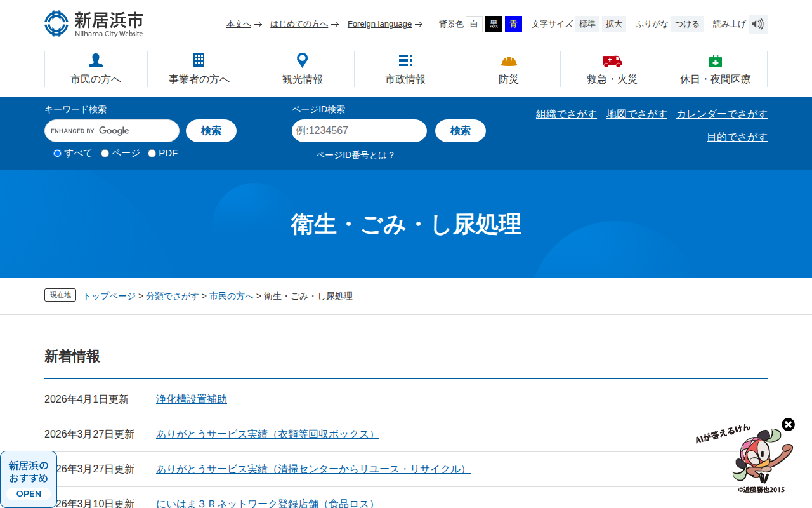Click the ページID search input field
The height and width of the screenshot is (508, 812).
pyautogui.click(x=359, y=131)
